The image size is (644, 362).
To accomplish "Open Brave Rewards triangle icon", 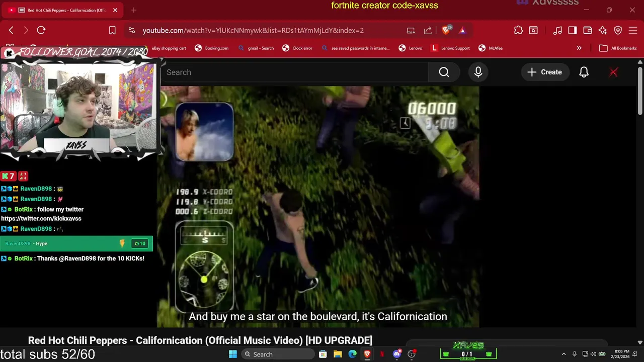I will click(462, 30).
